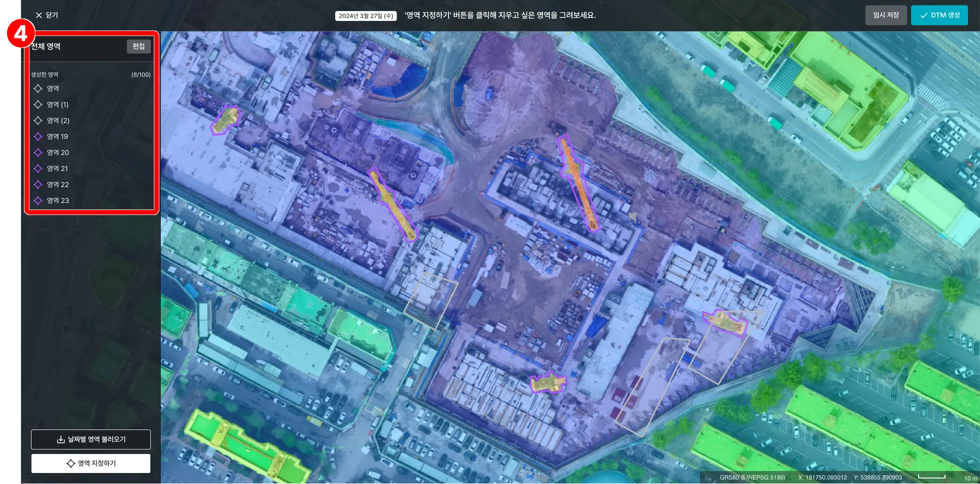980x484 pixels.
Task: Click the diamond icon beside 영역 20
Action: [x=38, y=152]
